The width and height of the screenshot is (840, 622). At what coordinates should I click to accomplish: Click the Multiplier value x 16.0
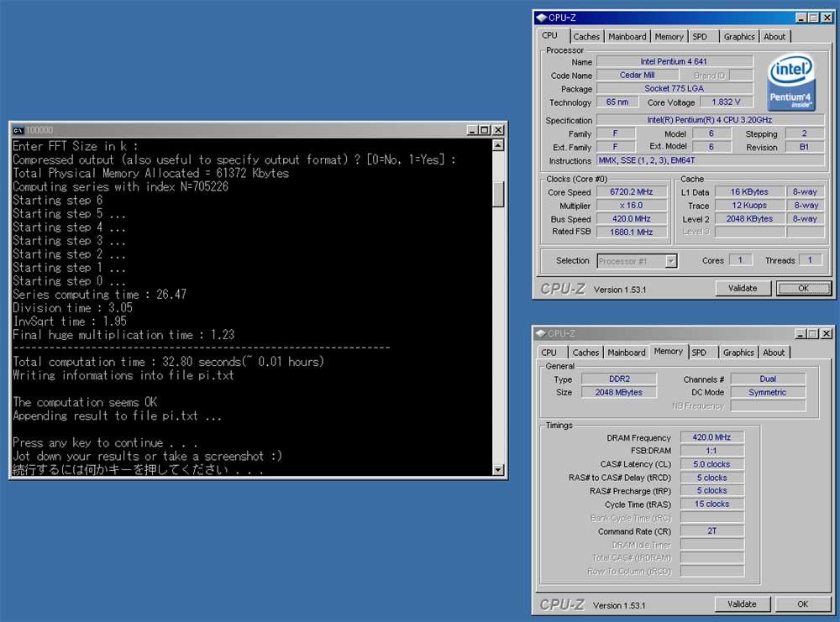pyautogui.click(x=632, y=205)
